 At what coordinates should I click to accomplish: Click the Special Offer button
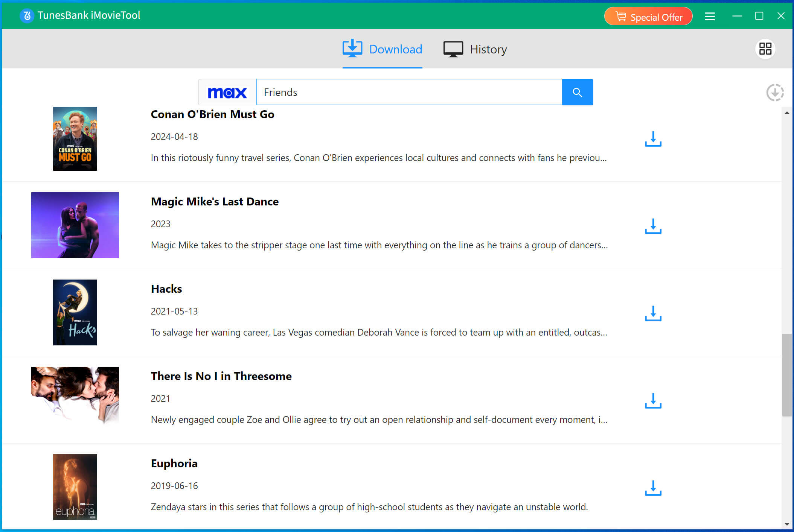click(648, 17)
